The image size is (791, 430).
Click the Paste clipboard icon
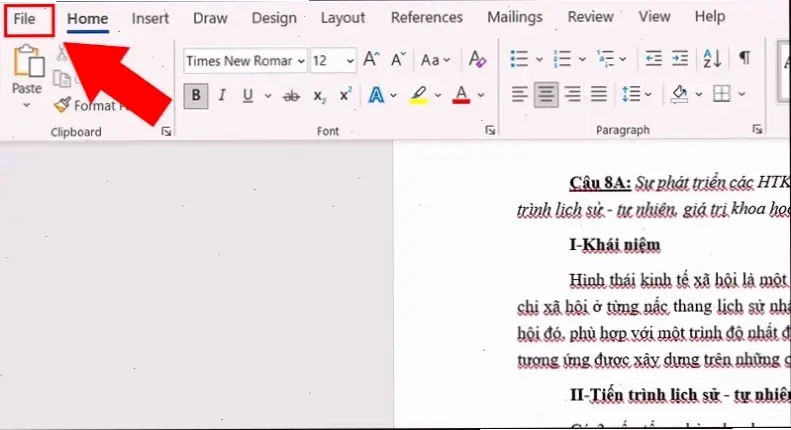click(27, 61)
